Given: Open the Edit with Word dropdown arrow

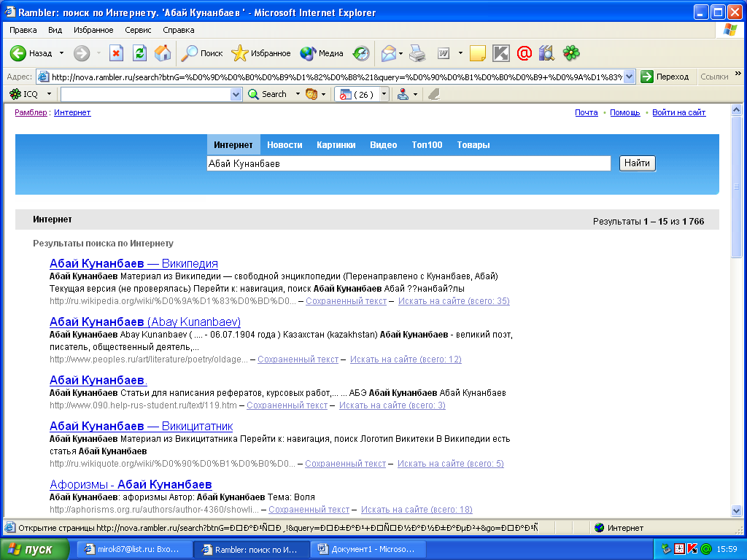Looking at the screenshot, I should point(460,52).
